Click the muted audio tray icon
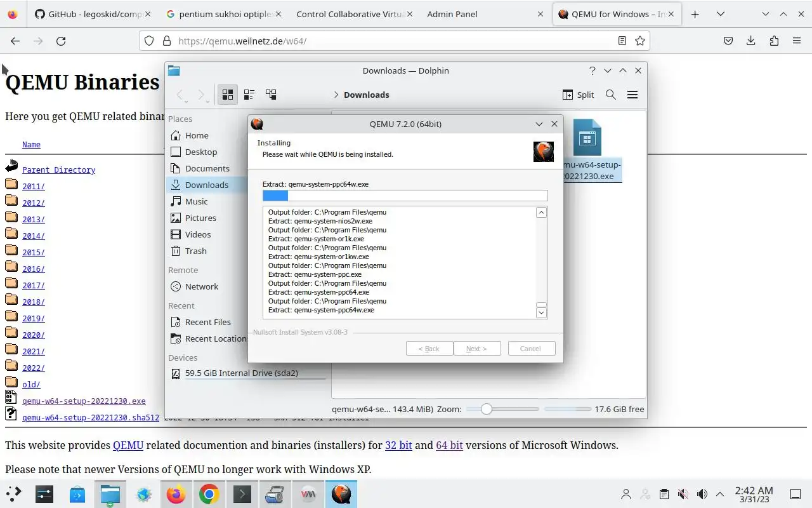This screenshot has width=812, height=508. 683,494
